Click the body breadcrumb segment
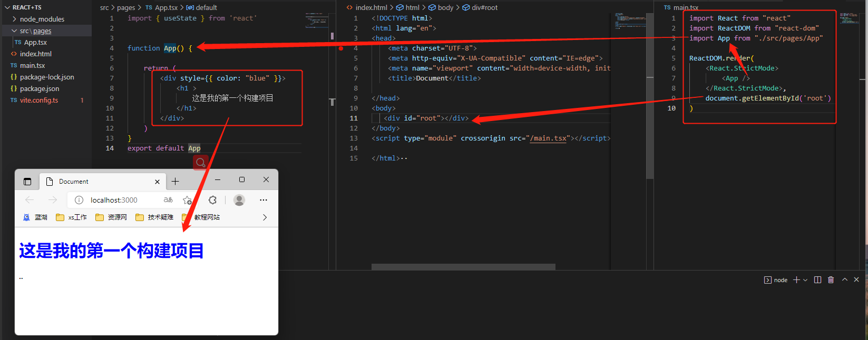This screenshot has height=340, width=868. (x=441, y=7)
